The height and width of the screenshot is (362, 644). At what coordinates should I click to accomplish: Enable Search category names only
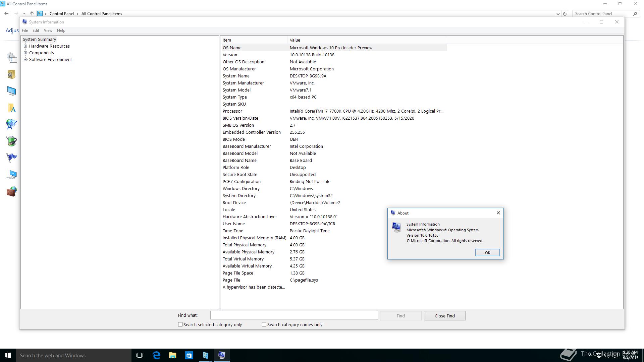click(264, 324)
